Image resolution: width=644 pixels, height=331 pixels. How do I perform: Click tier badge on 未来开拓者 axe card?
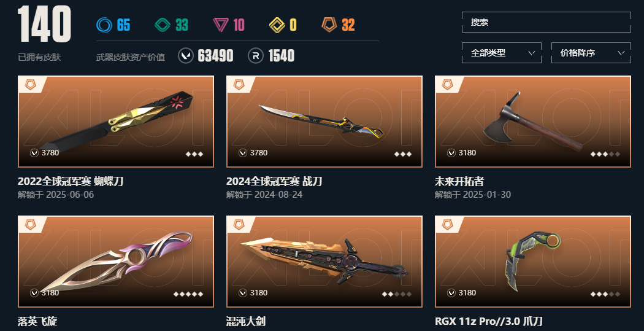click(448, 85)
